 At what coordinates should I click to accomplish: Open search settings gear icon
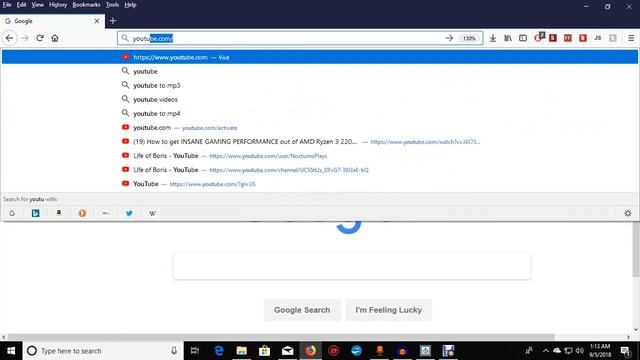pos(628,213)
